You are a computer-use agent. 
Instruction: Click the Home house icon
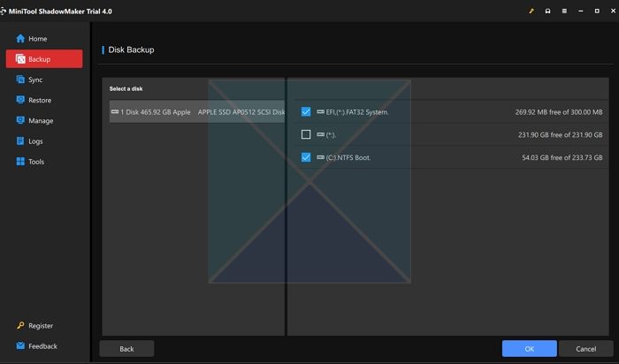[x=20, y=38]
